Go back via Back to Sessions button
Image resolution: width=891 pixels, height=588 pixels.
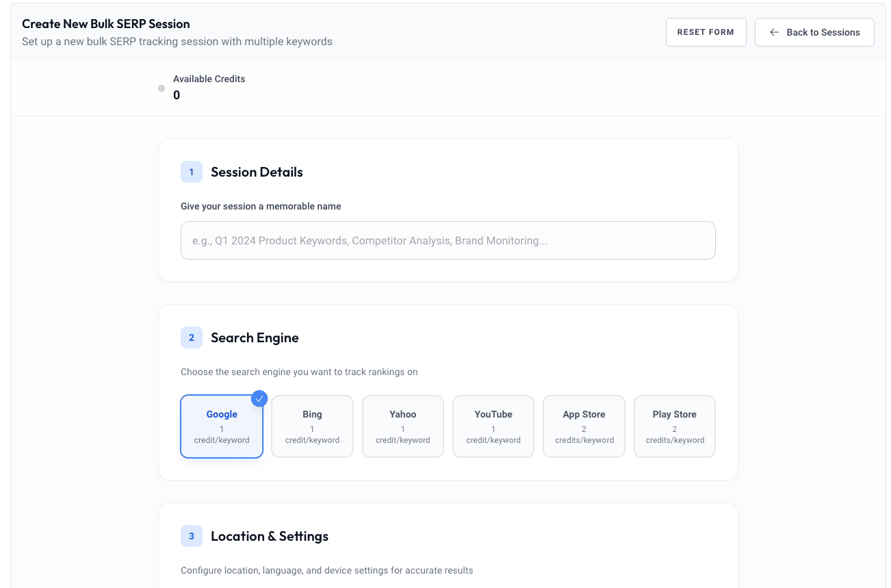(814, 32)
